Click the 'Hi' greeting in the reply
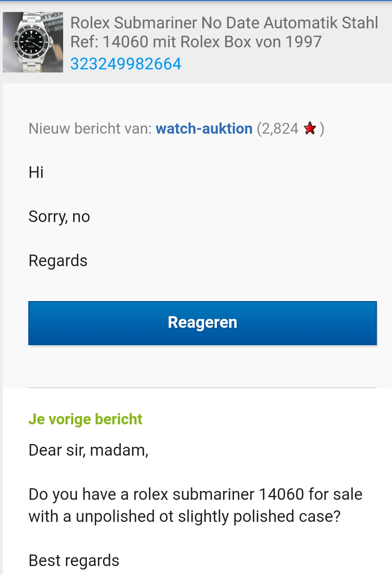The image size is (392, 575). coord(36,172)
